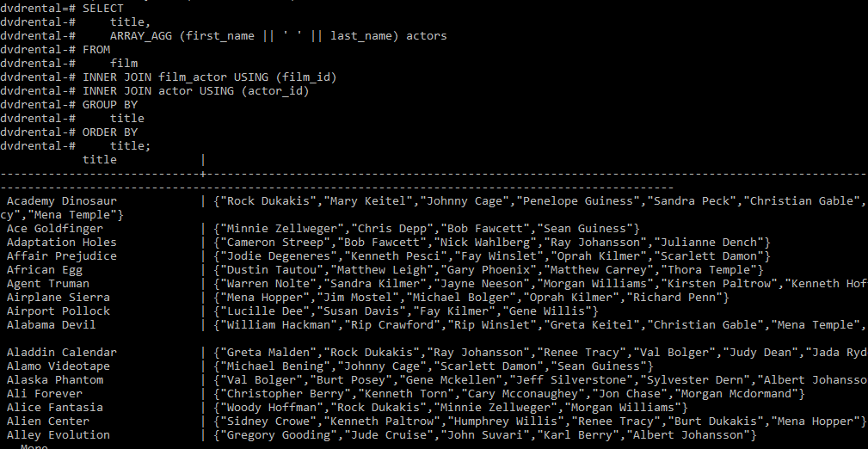The width and height of the screenshot is (868, 449).
Task: Click the "Ali Forever" title text
Action: pos(44,394)
